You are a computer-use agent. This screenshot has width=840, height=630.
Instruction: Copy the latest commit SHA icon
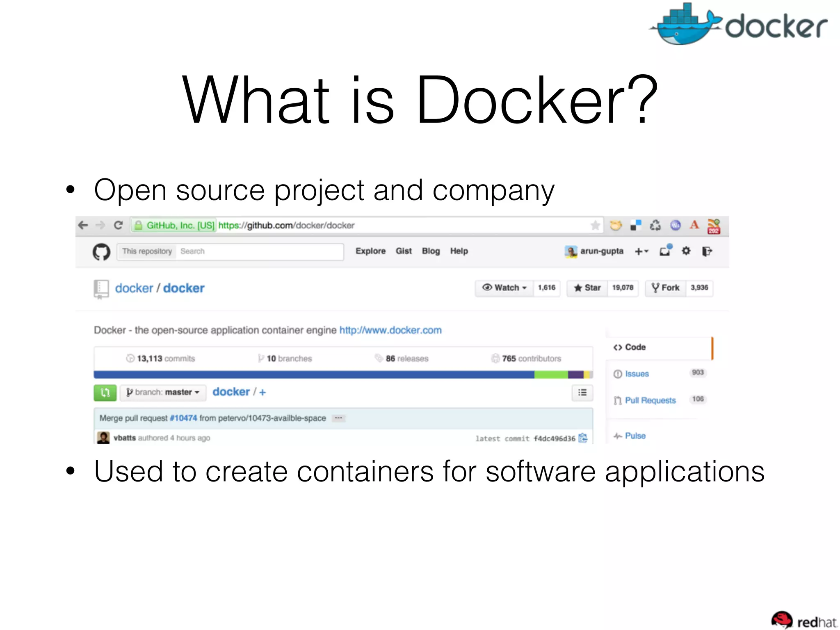pyautogui.click(x=583, y=438)
